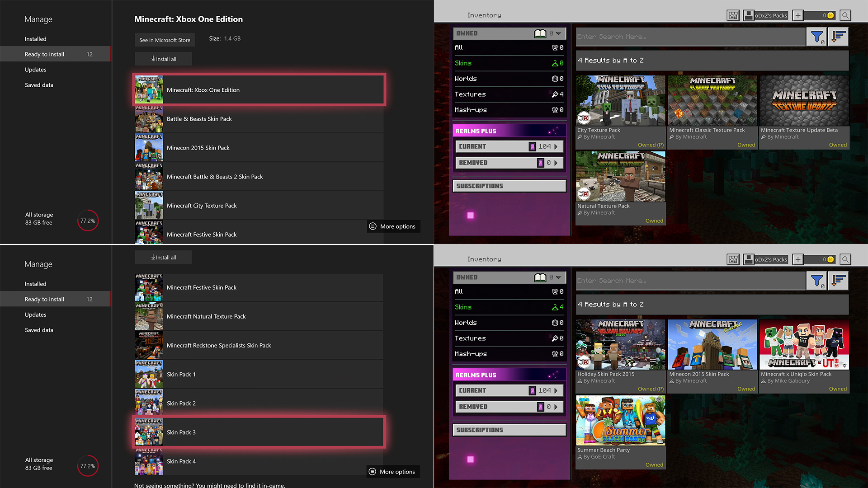Image resolution: width=868 pixels, height=488 pixels.
Task: Select Minecraft City Texture Pack list row
Action: [259, 206]
